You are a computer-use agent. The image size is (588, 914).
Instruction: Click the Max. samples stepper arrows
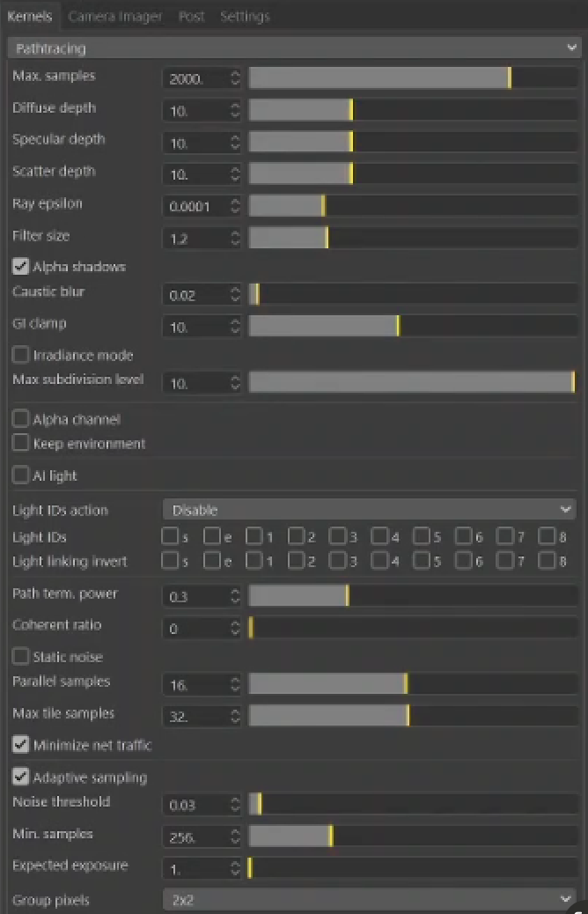235,78
